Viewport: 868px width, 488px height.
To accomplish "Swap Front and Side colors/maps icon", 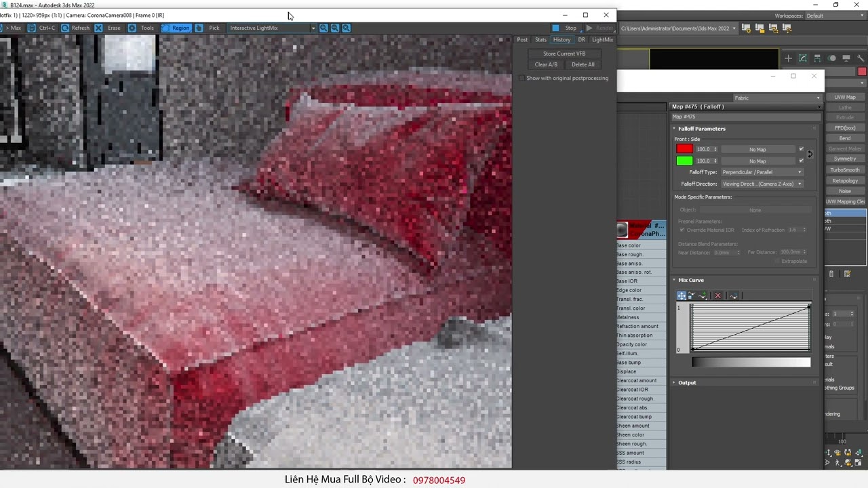I will 810,155.
